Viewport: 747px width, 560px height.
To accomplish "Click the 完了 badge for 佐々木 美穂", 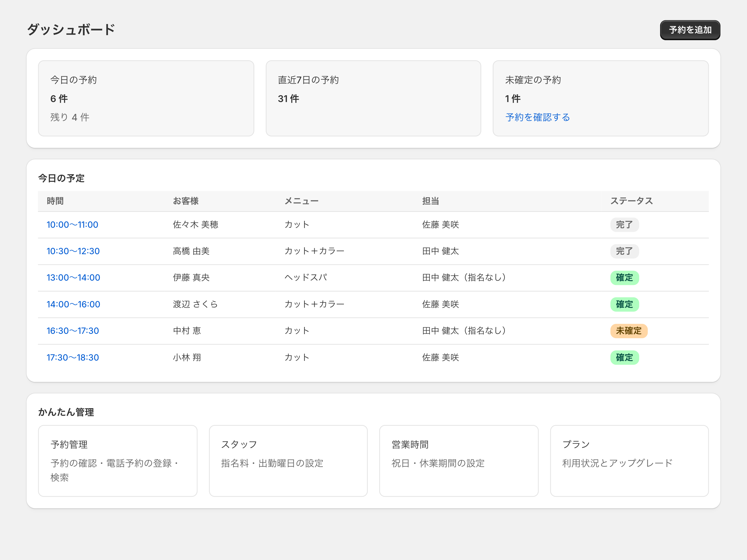I will [x=624, y=225].
